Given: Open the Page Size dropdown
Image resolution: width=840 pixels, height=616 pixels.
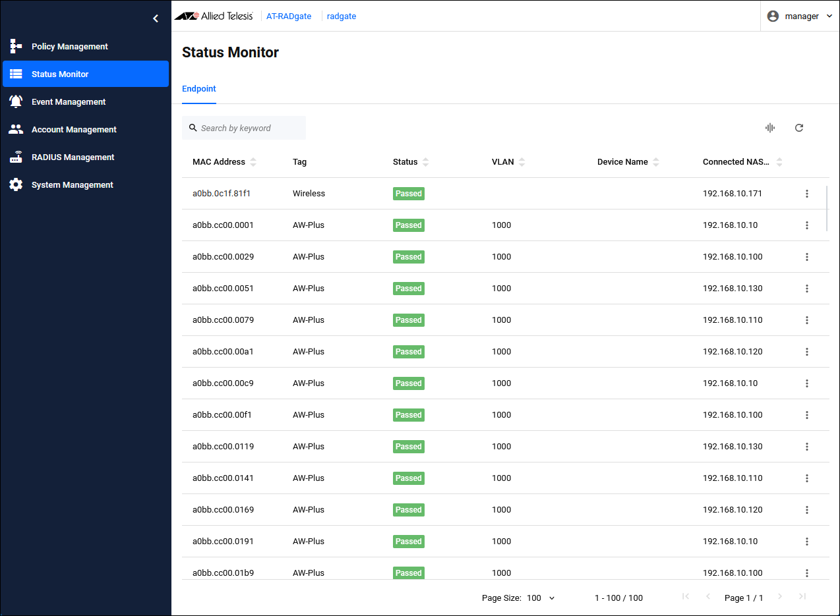Looking at the screenshot, I should 541,598.
